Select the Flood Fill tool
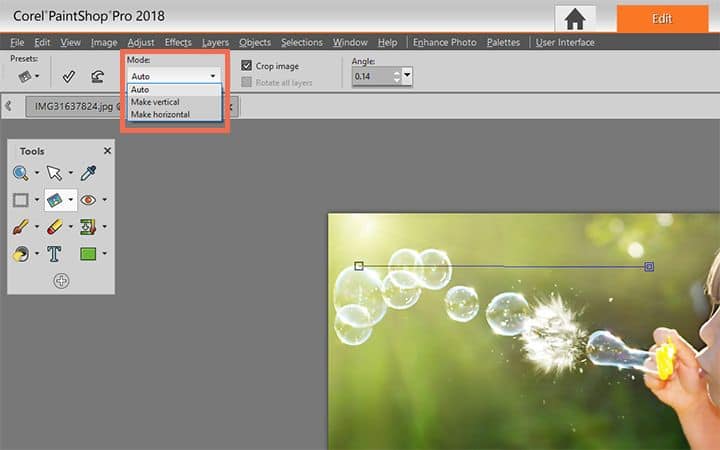The height and width of the screenshot is (450, 720). click(x=21, y=253)
